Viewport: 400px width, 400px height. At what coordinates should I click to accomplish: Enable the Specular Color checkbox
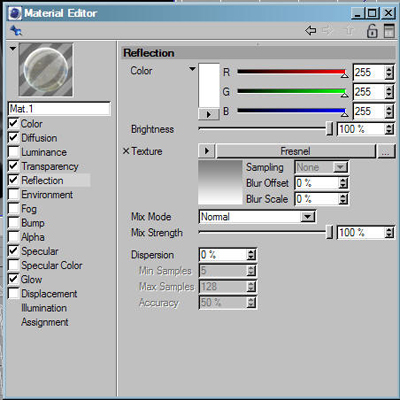coord(13,265)
